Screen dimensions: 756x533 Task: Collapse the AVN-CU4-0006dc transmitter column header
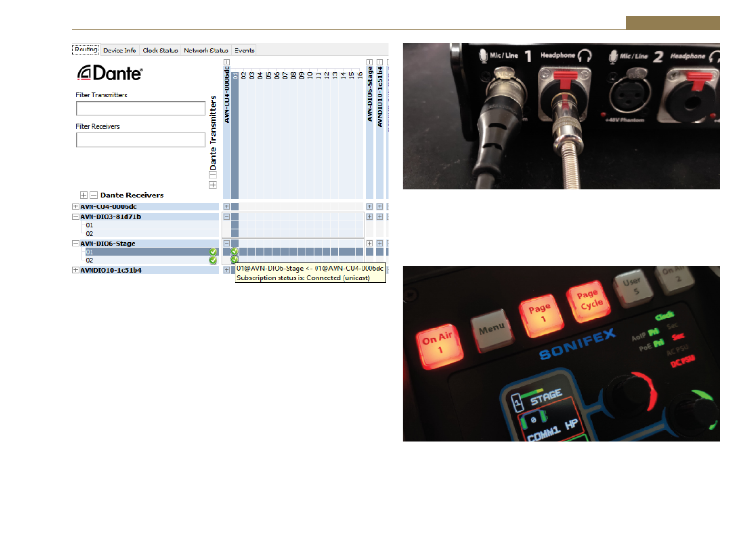tap(227, 62)
